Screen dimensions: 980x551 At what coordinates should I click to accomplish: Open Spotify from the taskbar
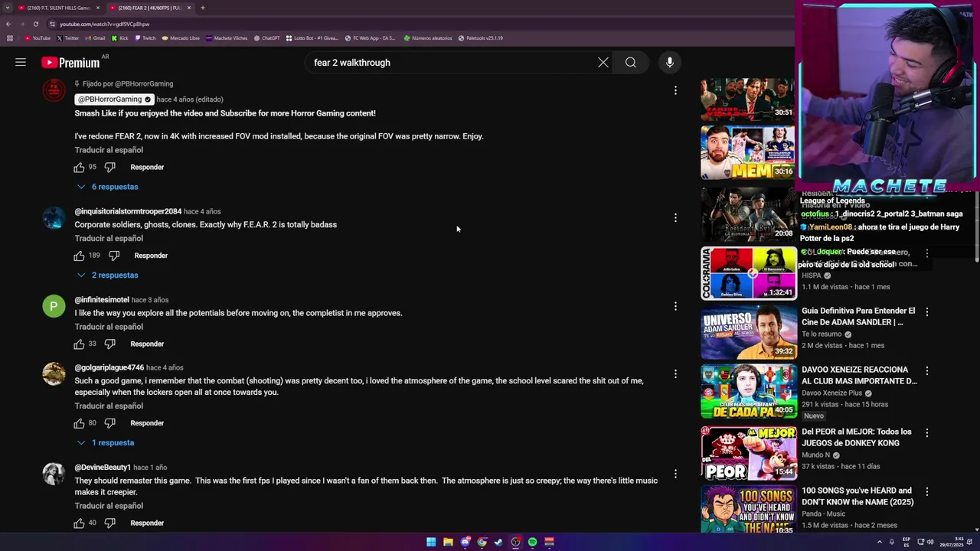pyautogui.click(x=532, y=542)
